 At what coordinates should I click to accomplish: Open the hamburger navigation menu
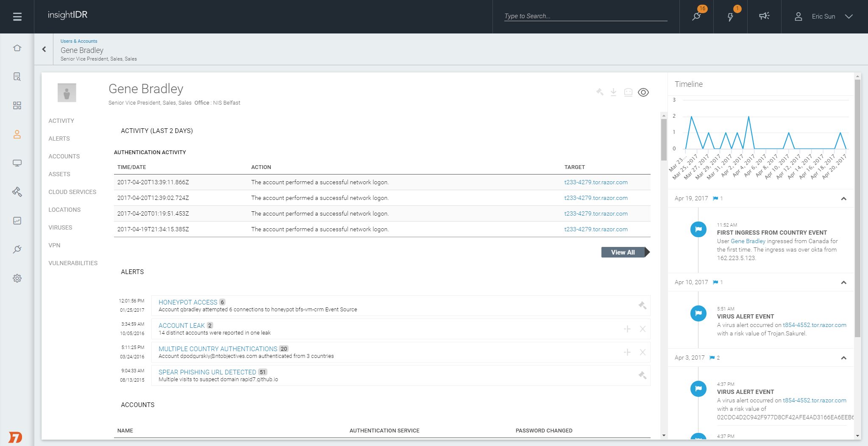coord(17,17)
